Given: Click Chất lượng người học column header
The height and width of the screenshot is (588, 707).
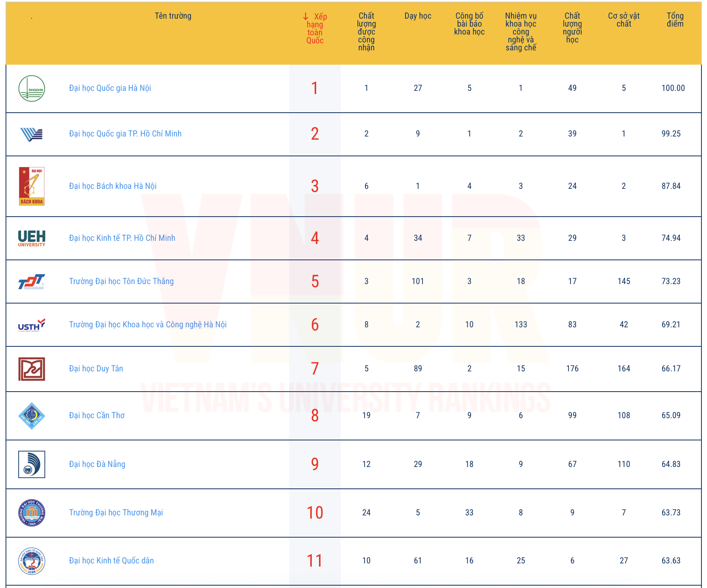Looking at the screenshot, I should [x=572, y=28].
